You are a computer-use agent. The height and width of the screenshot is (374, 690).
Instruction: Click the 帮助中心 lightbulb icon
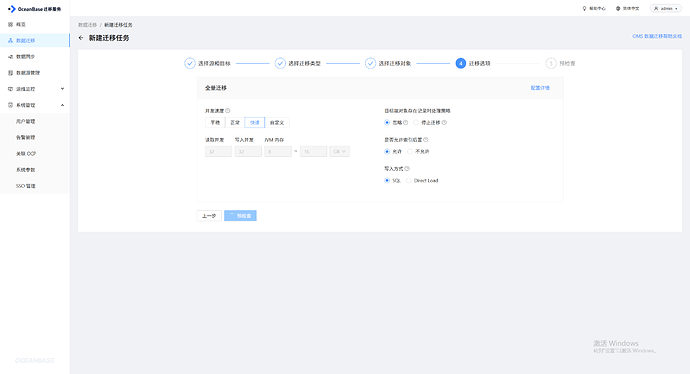point(584,8)
